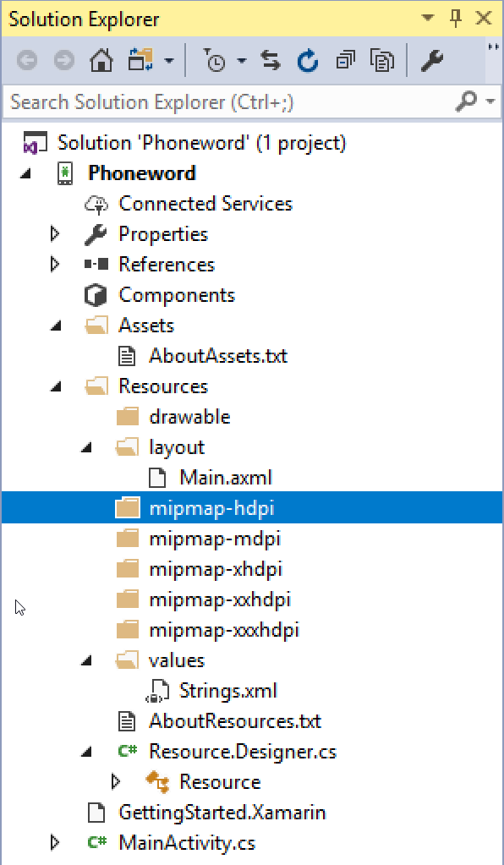Click the Components item icon
The height and width of the screenshot is (865, 504).
(96, 295)
